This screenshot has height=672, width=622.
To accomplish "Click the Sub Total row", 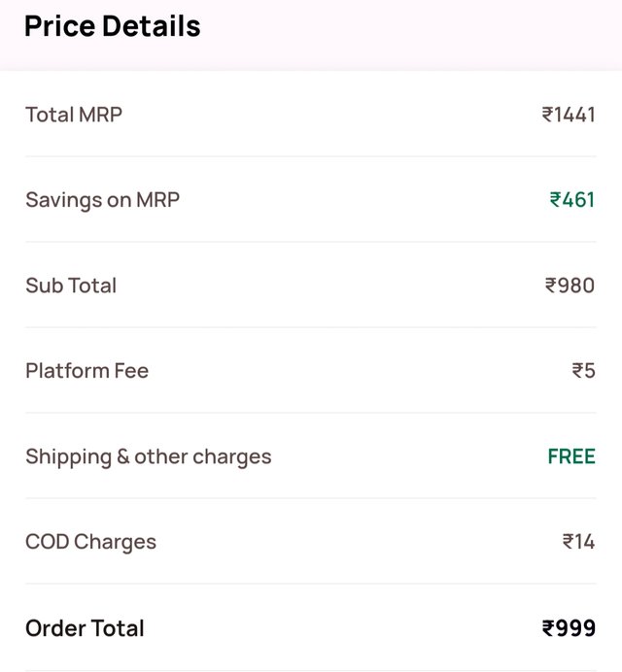I will (x=311, y=286).
